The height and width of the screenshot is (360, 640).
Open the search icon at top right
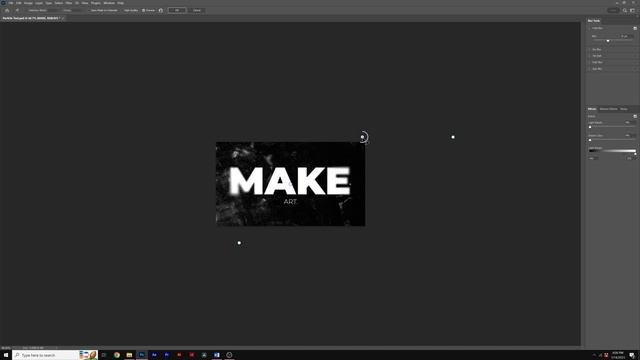pyautogui.click(x=625, y=10)
